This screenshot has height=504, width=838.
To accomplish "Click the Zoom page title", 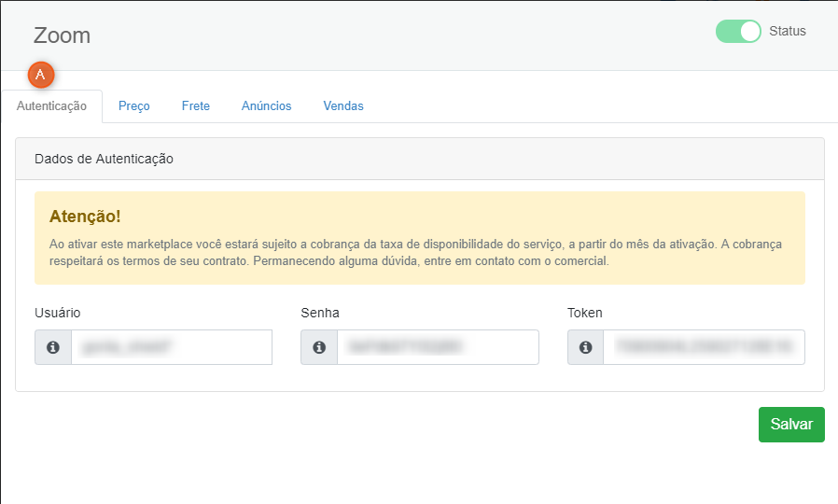I will (x=62, y=35).
